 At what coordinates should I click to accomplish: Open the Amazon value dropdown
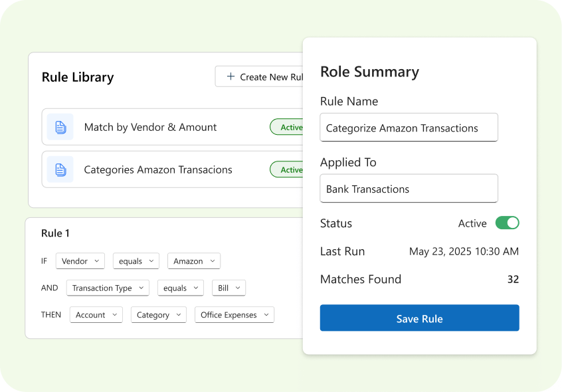coord(194,261)
